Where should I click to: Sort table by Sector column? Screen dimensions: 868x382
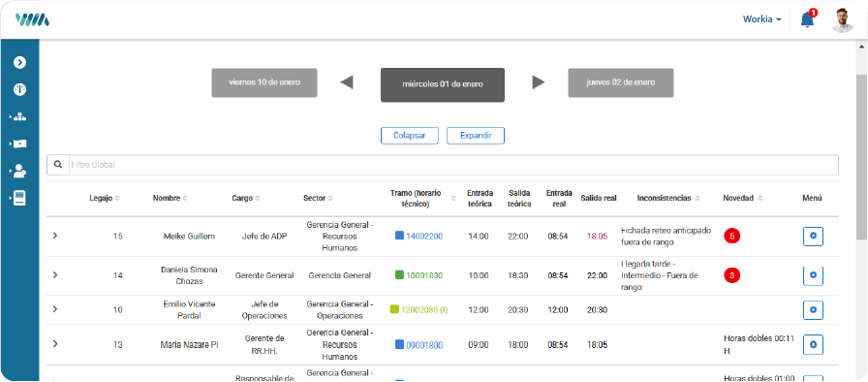(x=320, y=198)
